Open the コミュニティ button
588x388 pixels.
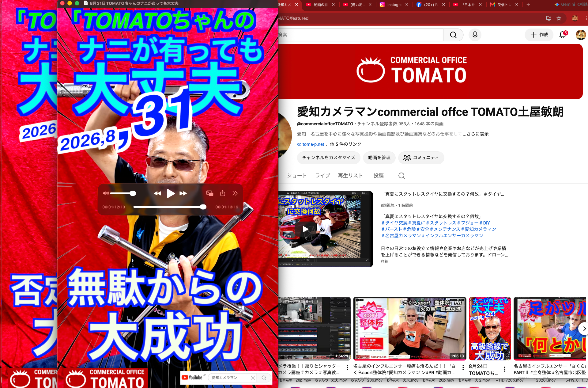[421, 158]
